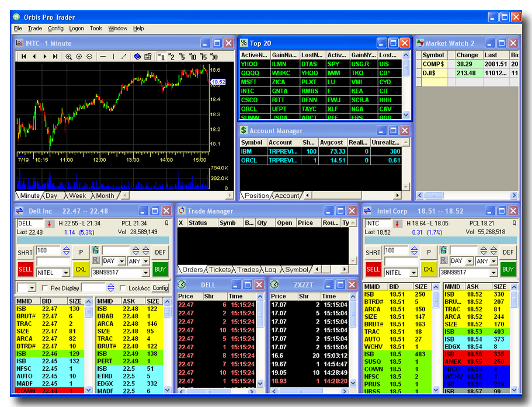This screenshot has height=407, width=532.
Task: Open the NITEL route dropdown in Dell window
Action: click(66, 272)
